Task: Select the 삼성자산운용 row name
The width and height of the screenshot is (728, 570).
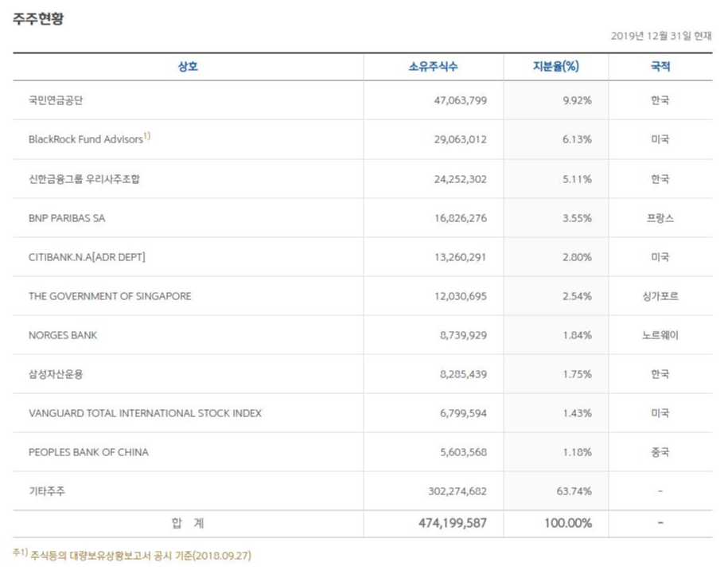Action: (x=56, y=374)
